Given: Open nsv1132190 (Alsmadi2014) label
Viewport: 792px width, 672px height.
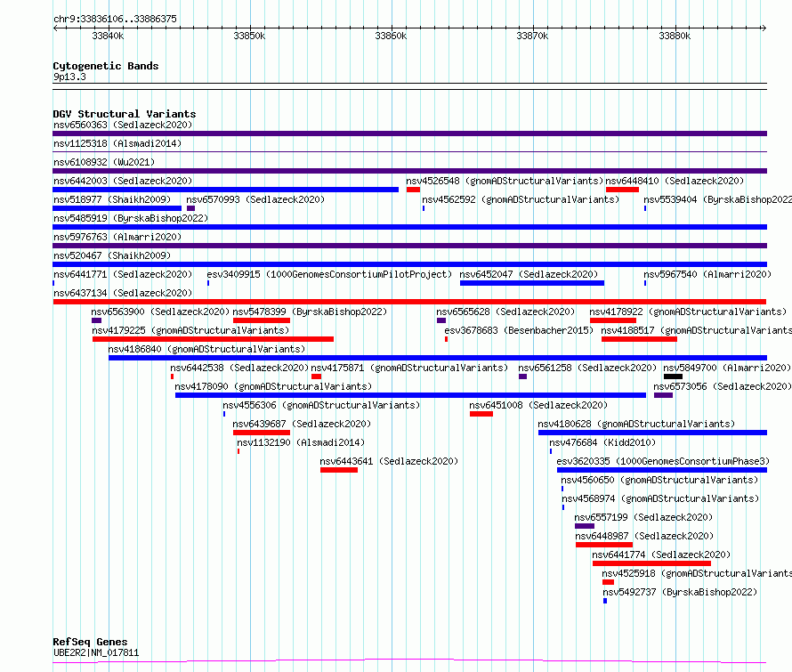Looking at the screenshot, I should (301, 442).
